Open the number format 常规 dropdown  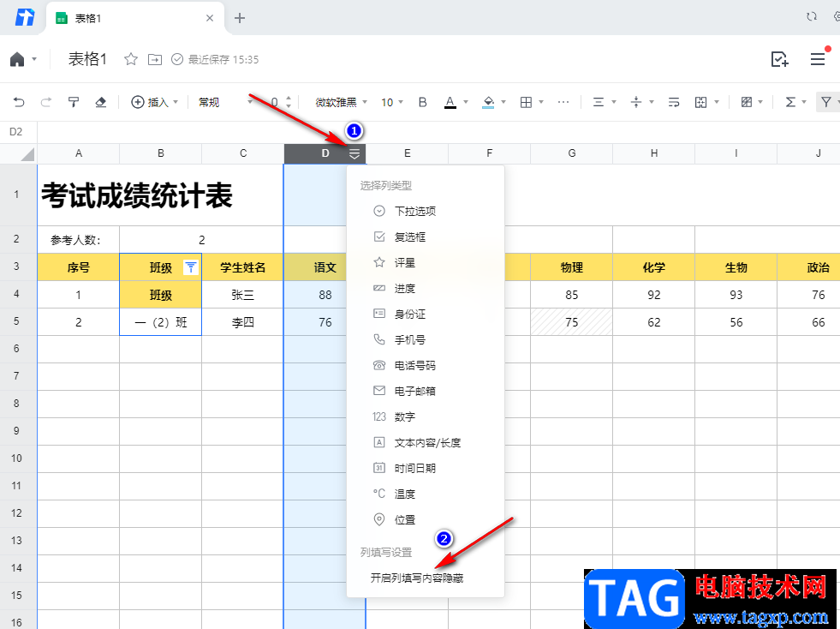[225, 102]
